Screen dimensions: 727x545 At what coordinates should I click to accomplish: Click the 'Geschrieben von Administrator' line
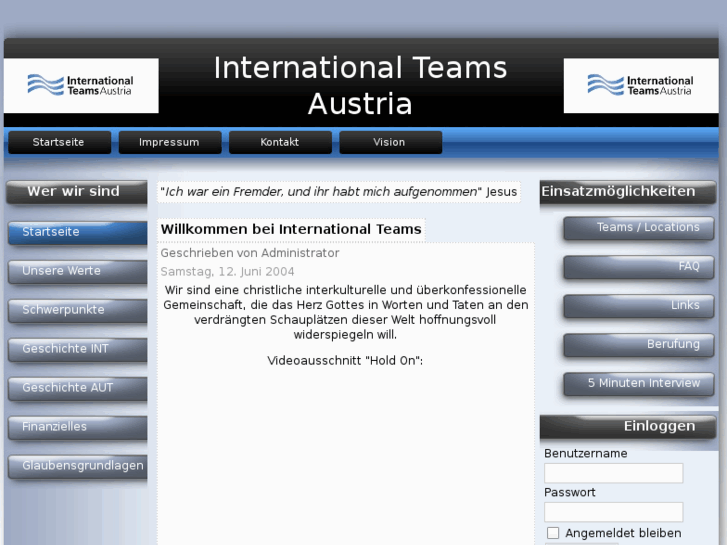tap(250, 253)
